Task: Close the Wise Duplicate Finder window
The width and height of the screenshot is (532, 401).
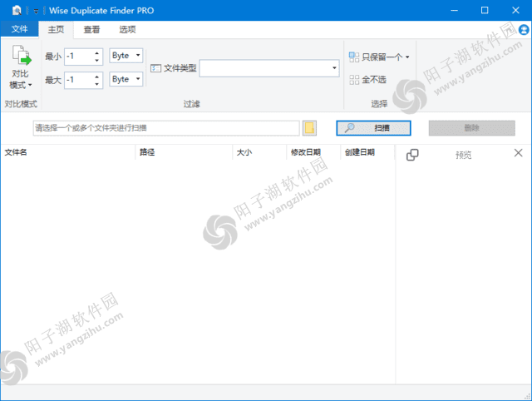Action: click(515, 11)
